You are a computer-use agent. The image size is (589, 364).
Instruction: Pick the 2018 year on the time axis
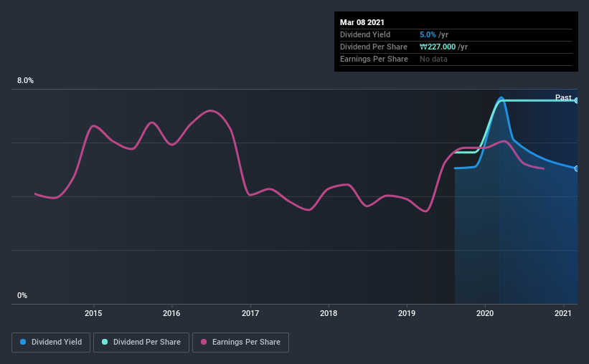pyautogui.click(x=329, y=313)
